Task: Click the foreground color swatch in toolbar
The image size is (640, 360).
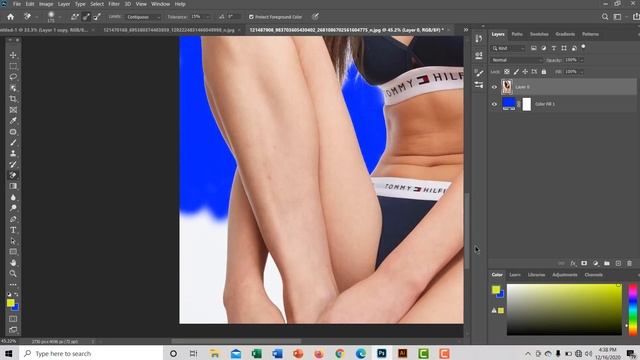Action: coord(11,303)
